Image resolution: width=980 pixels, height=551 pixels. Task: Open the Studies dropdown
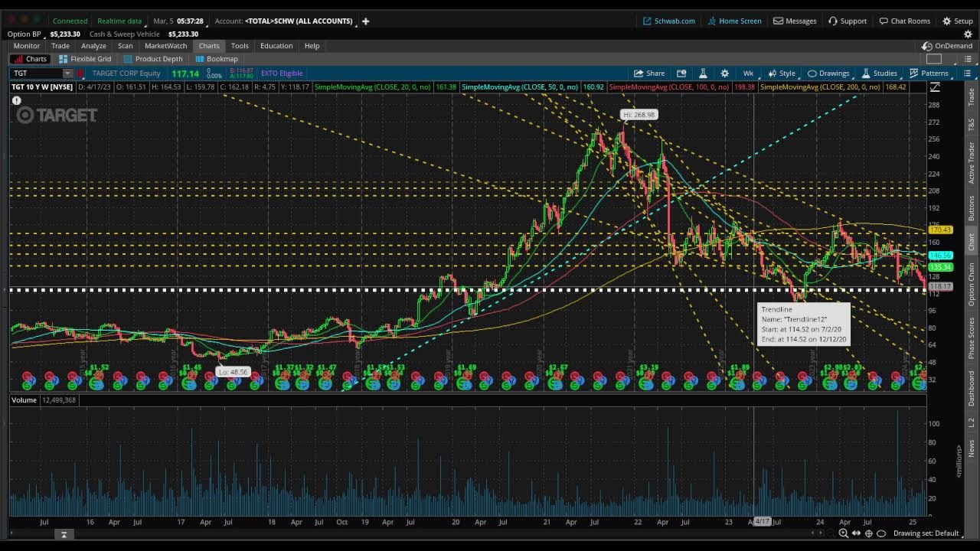pos(879,73)
